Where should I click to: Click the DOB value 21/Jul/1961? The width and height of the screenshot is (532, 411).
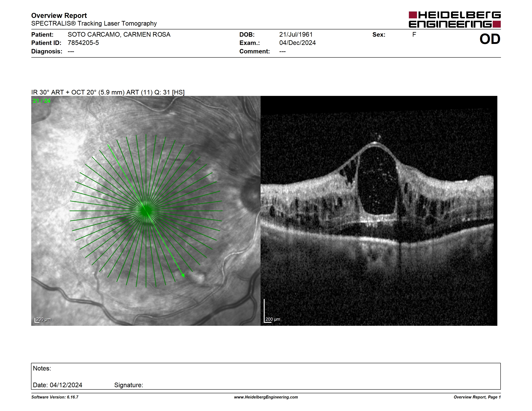(x=296, y=35)
